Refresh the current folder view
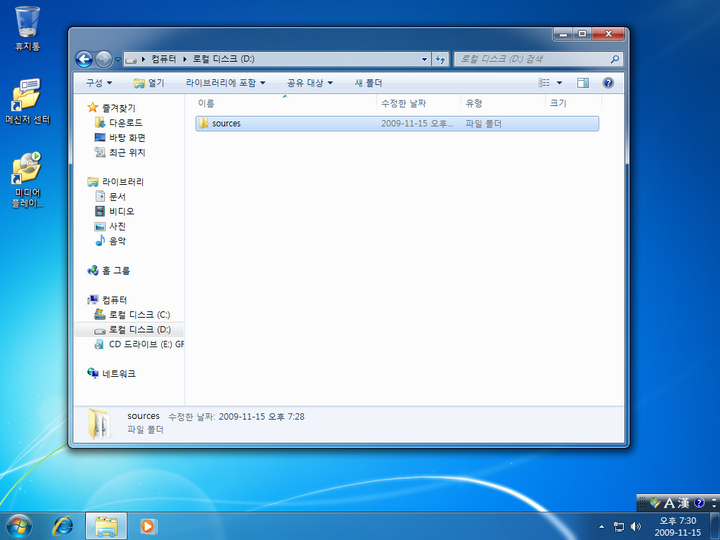 [440, 59]
